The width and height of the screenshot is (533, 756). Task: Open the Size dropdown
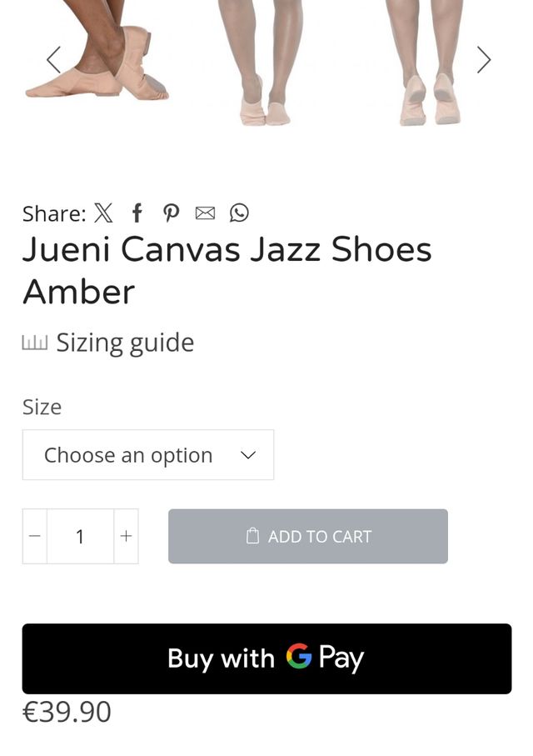pos(147,455)
